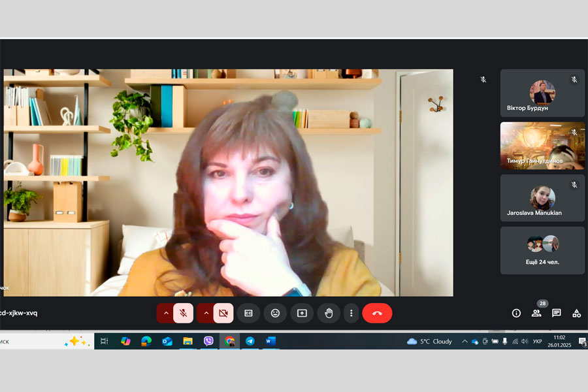
Task: Open Viber from the taskbar
Action: (x=208, y=341)
